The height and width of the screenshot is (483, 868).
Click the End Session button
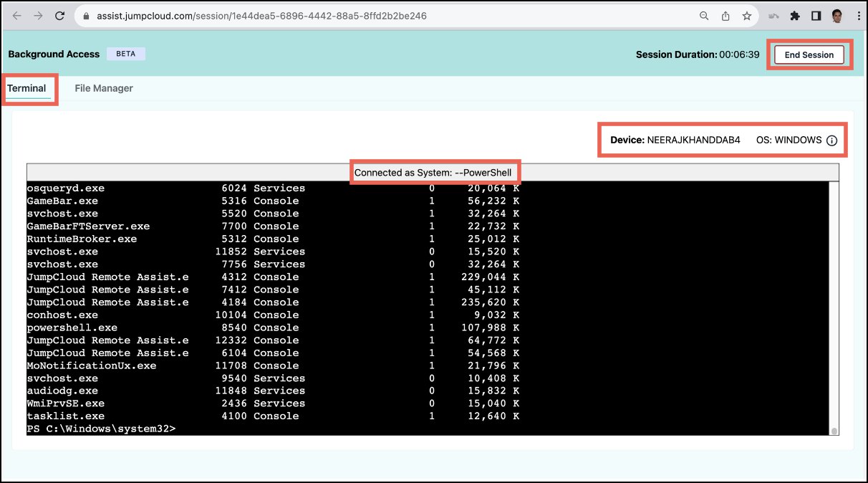click(x=809, y=54)
